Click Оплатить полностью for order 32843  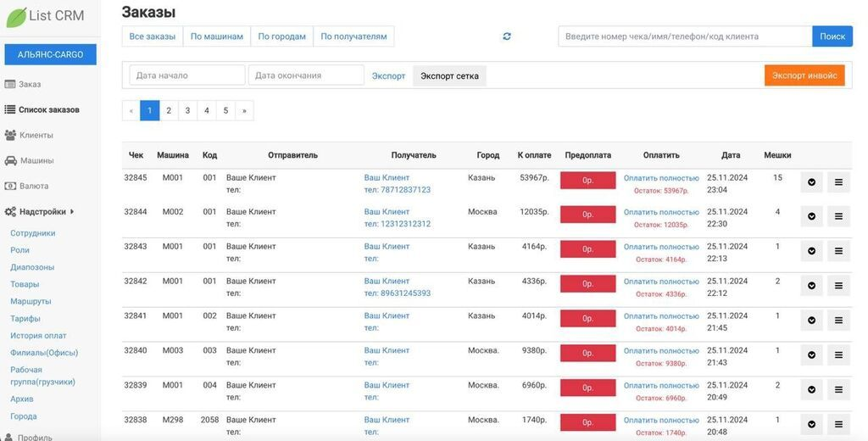tap(661, 247)
